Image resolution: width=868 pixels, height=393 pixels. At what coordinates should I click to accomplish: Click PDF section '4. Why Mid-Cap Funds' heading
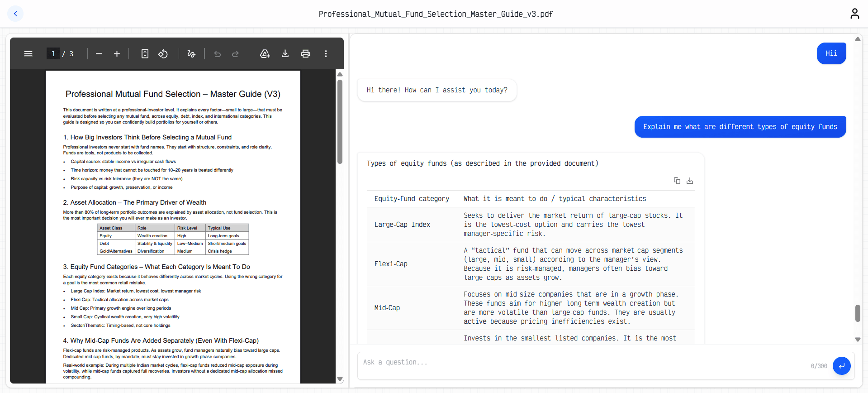[x=161, y=340]
